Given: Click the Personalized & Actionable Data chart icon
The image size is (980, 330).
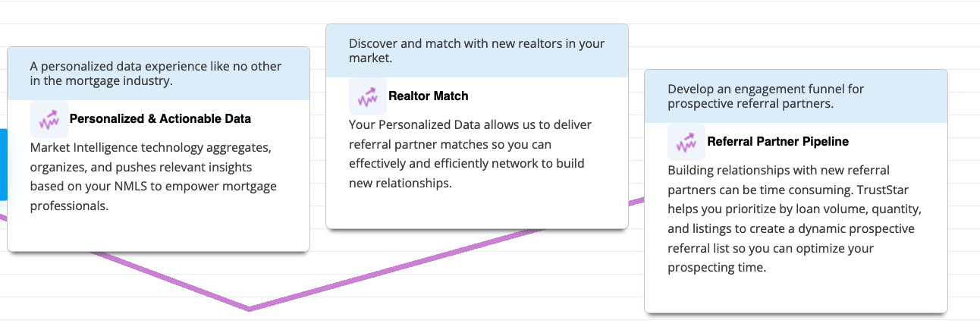Looking at the screenshot, I should click(x=49, y=119).
